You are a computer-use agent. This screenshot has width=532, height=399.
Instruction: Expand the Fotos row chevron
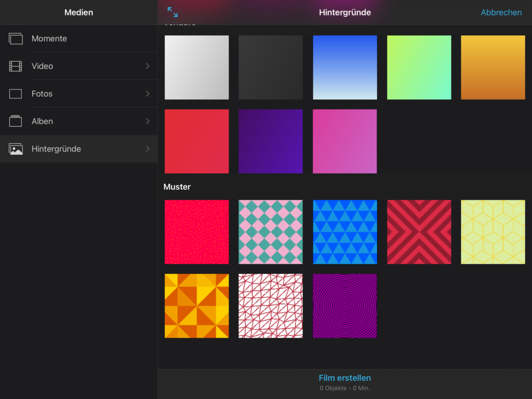[x=148, y=94]
